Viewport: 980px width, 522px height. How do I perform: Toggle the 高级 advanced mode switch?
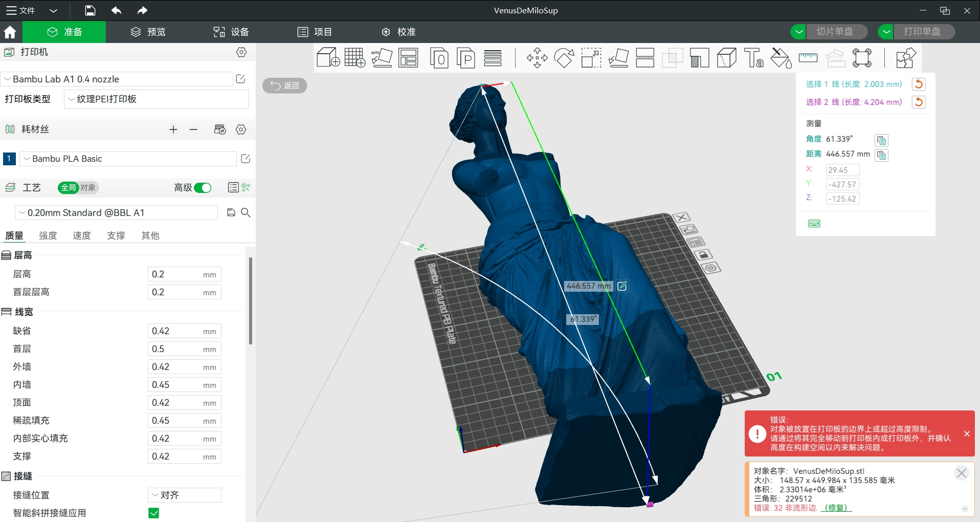[203, 188]
